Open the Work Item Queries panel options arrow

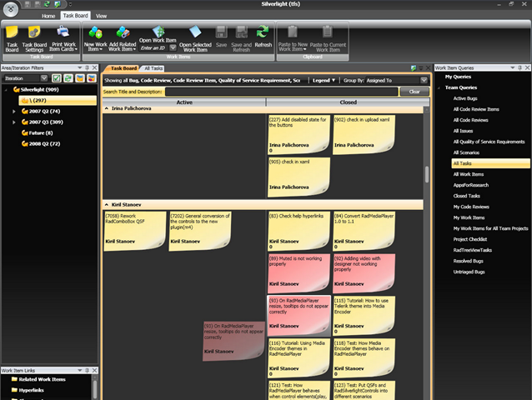point(512,67)
